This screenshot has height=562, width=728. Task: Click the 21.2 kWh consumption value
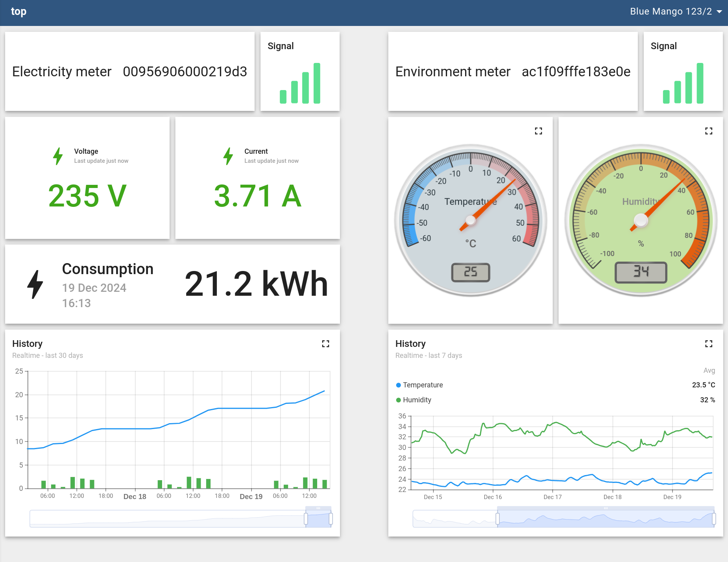(x=256, y=284)
